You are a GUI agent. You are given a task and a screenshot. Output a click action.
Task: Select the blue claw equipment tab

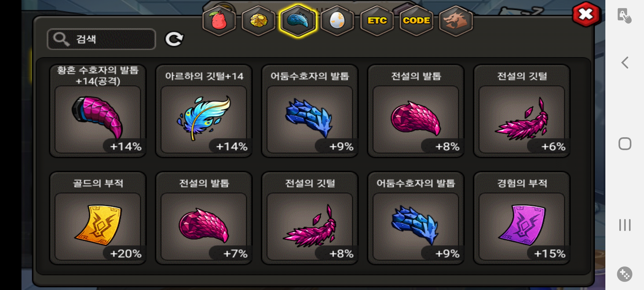tap(298, 21)
